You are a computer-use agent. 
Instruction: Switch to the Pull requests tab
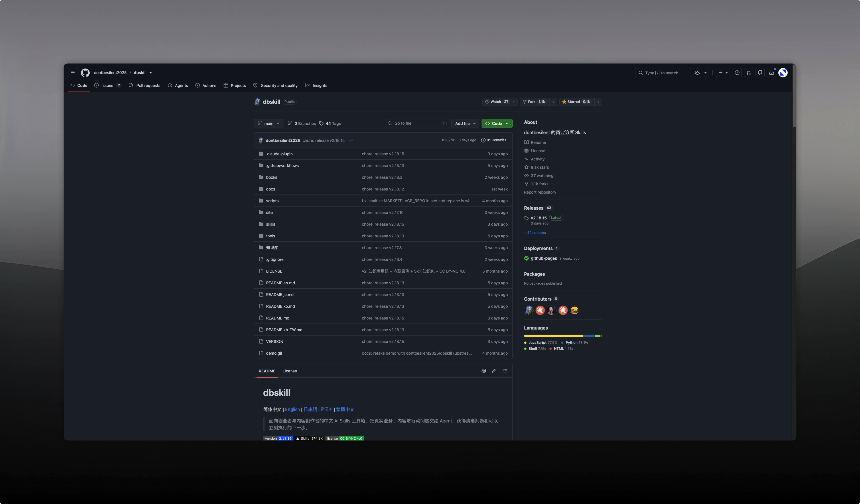click(145, 85)
